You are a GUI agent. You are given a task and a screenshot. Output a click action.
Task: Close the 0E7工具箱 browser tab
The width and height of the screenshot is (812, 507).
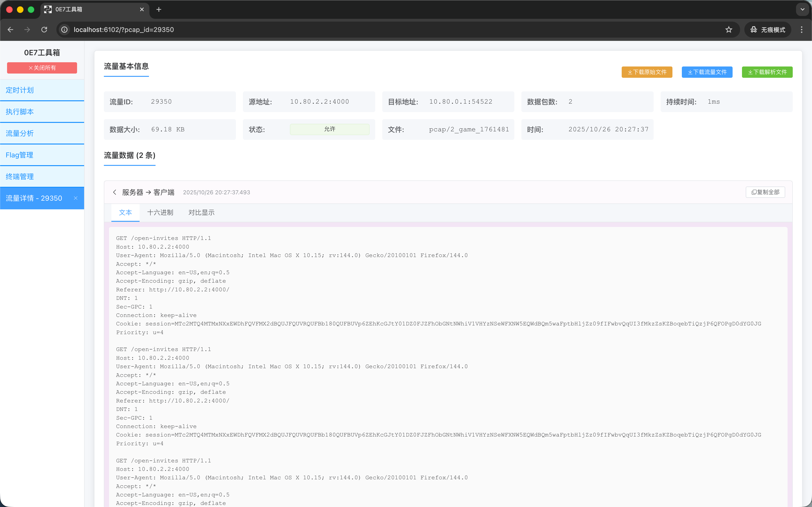tap(142, 9)
